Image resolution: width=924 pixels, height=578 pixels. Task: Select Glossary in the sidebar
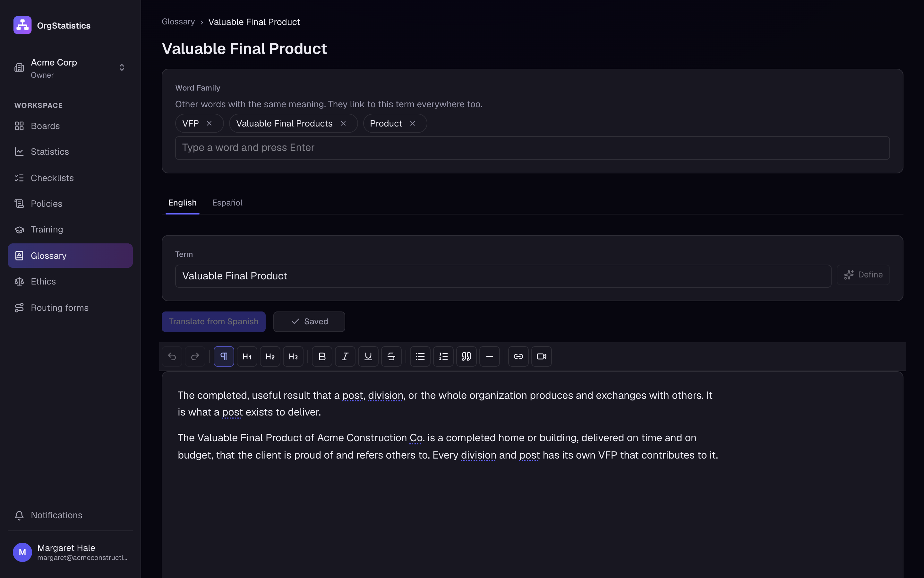70,255
